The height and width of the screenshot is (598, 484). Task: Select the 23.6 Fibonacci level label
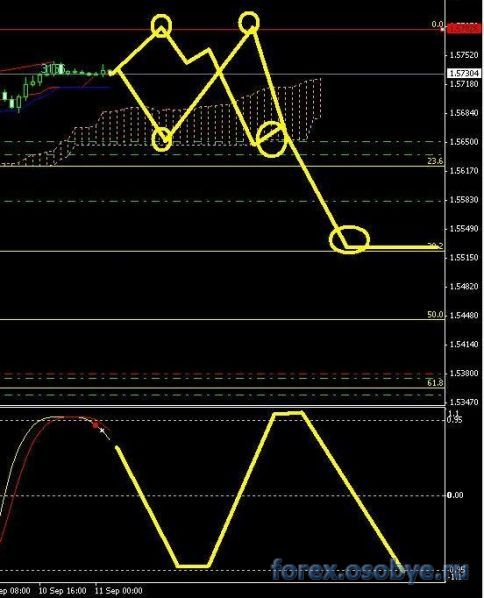[x=435, y=161]
